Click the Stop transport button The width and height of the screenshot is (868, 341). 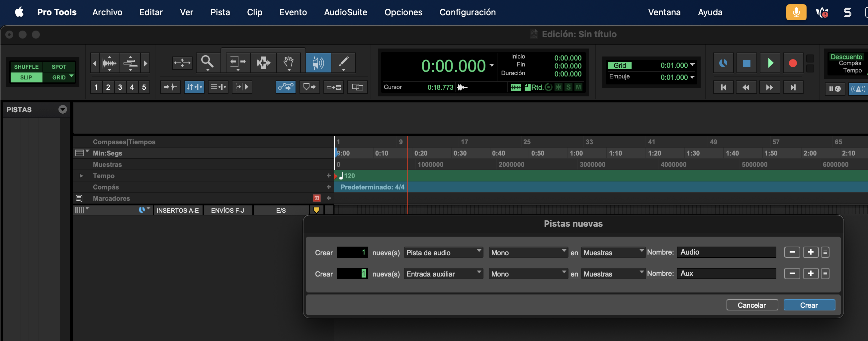click(x=746, y=63)
